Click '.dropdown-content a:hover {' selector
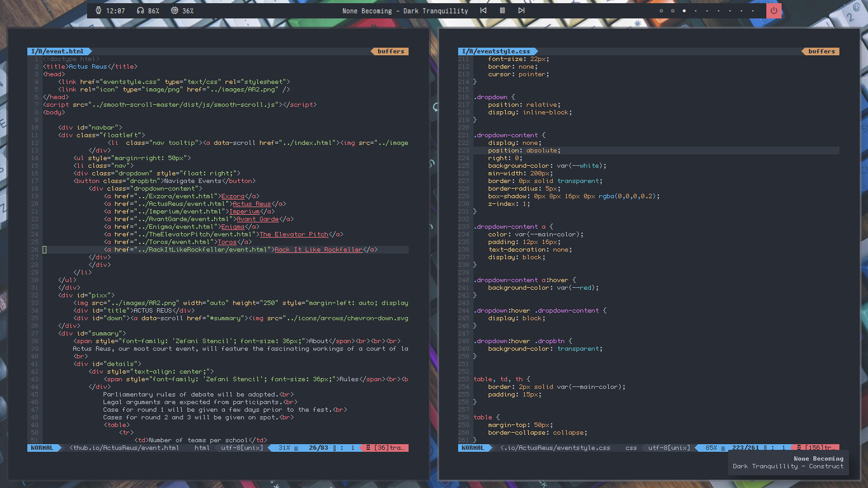868x488 pixels. click(525, 280)
